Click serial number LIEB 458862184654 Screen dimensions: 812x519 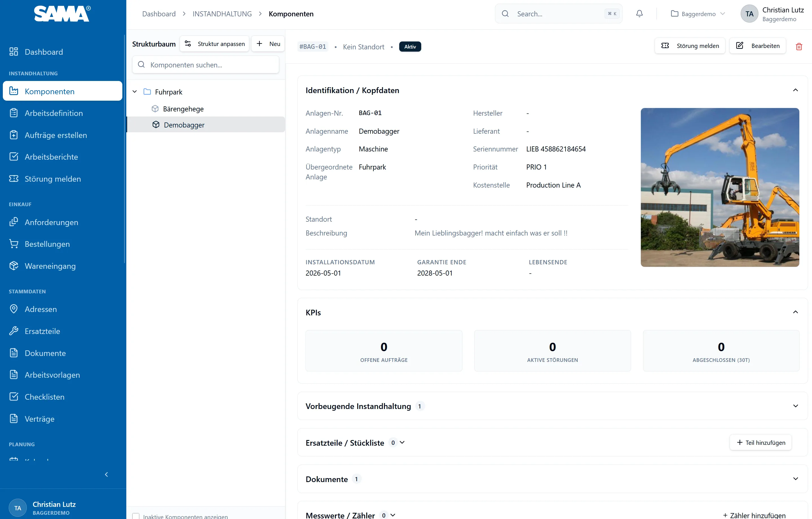point(556,149)
